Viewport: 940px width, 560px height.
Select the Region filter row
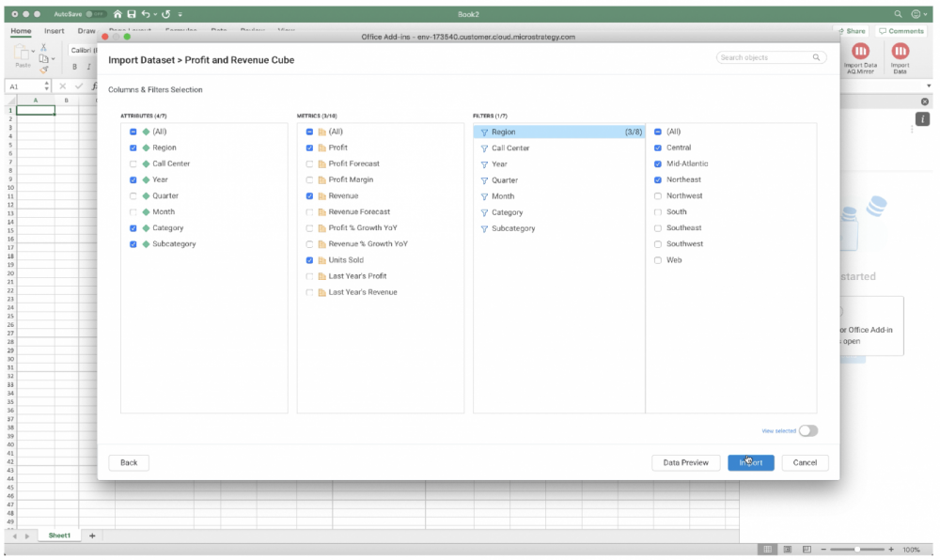[558, 132]
